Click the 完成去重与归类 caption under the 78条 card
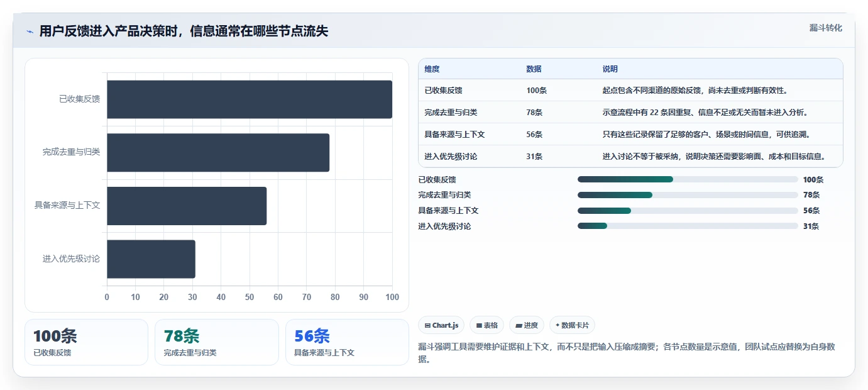Viewport: 868px width, 390px height. (x=190, y=352)
